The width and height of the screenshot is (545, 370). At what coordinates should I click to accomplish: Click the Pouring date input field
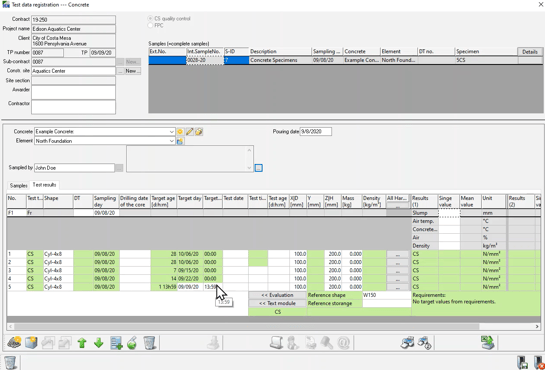pos(316,132)
